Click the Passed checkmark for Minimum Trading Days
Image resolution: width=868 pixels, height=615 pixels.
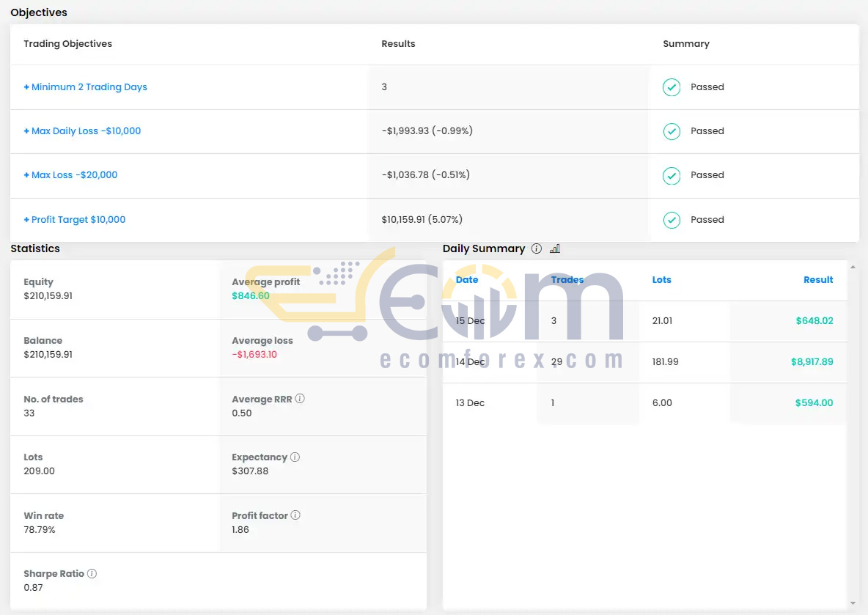672,87
